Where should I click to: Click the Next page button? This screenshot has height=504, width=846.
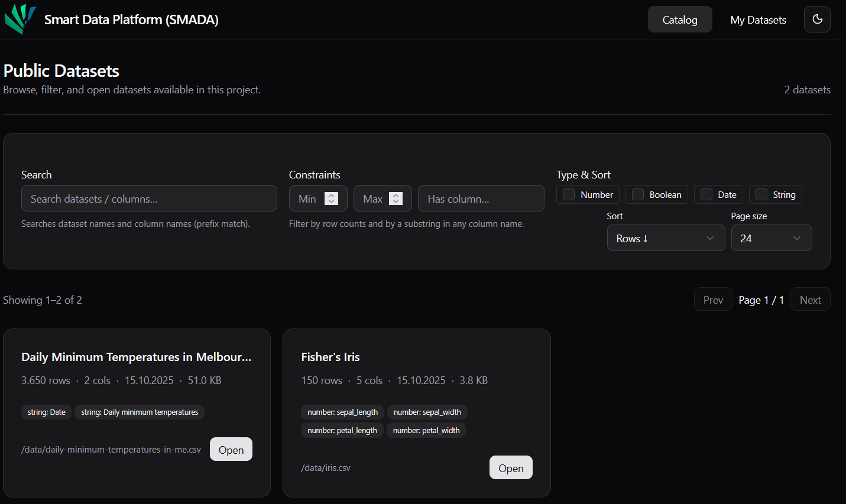tap(810, 300)
